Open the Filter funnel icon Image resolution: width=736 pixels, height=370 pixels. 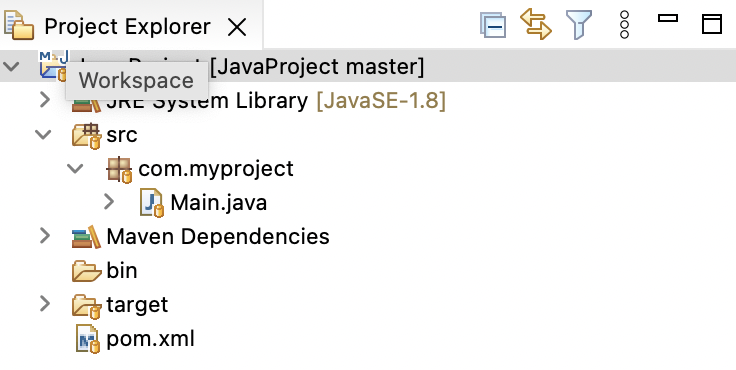tap(579, 24)
